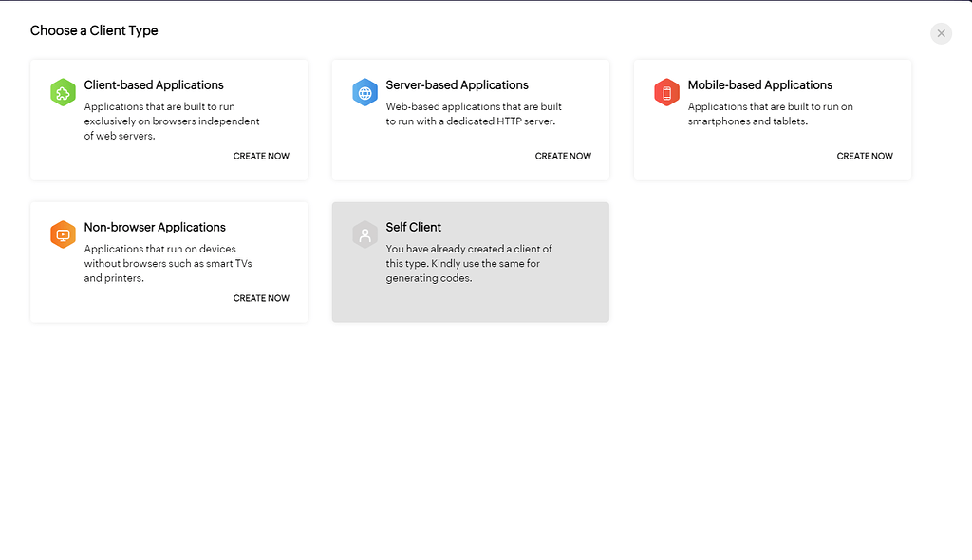
Task: Click the orange Non-browser Applications monitor icon
Action: pyautogui.click(x=63, y=234)
